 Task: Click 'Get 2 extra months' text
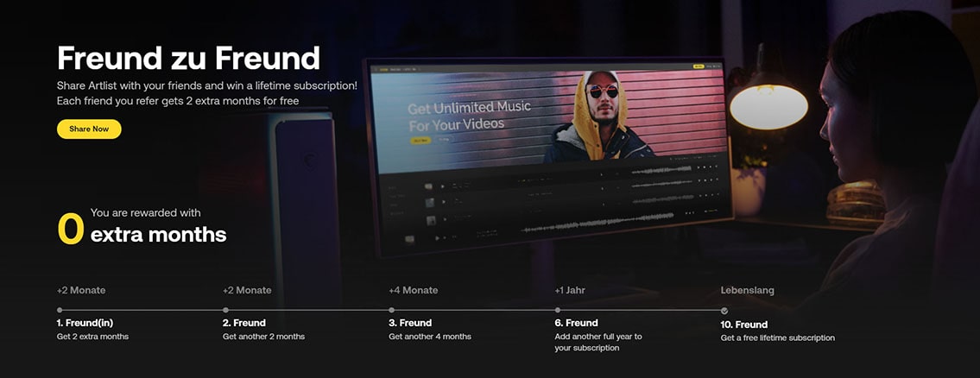pos(92,337)
